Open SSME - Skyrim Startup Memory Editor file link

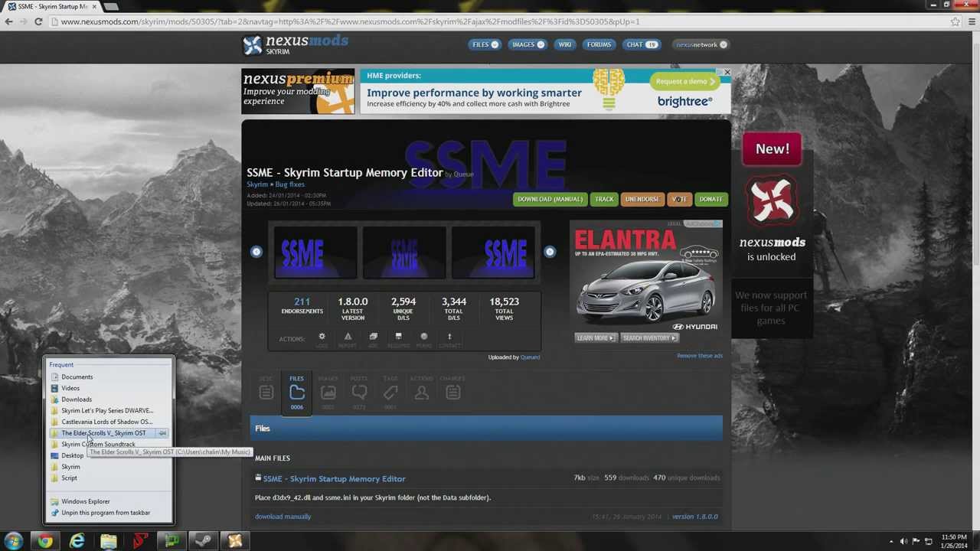[x=334, y=479]
